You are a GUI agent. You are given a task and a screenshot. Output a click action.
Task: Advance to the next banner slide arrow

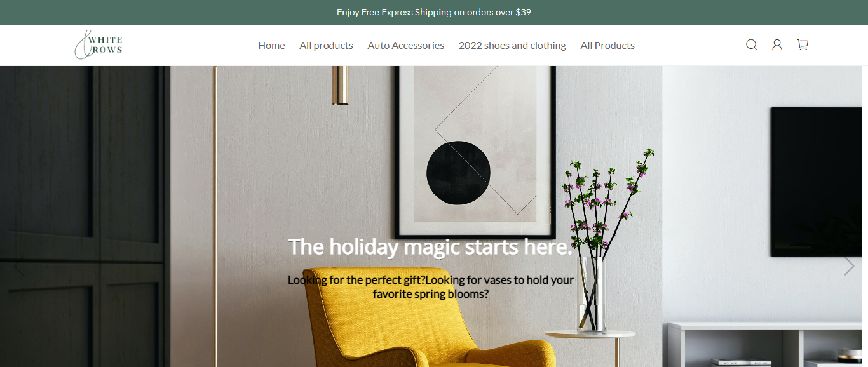pyautogui.click(x=849, y=266)
